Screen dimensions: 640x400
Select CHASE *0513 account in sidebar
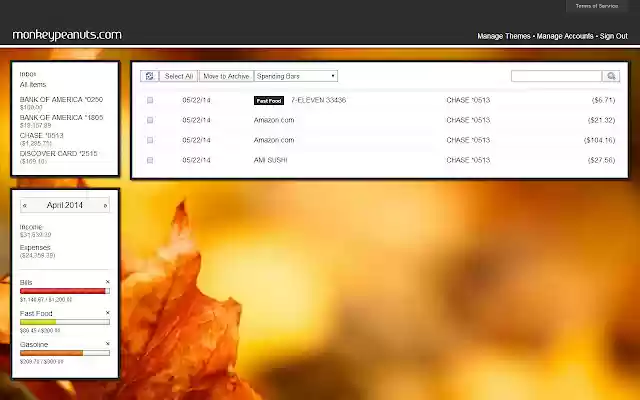pos(42,136)
